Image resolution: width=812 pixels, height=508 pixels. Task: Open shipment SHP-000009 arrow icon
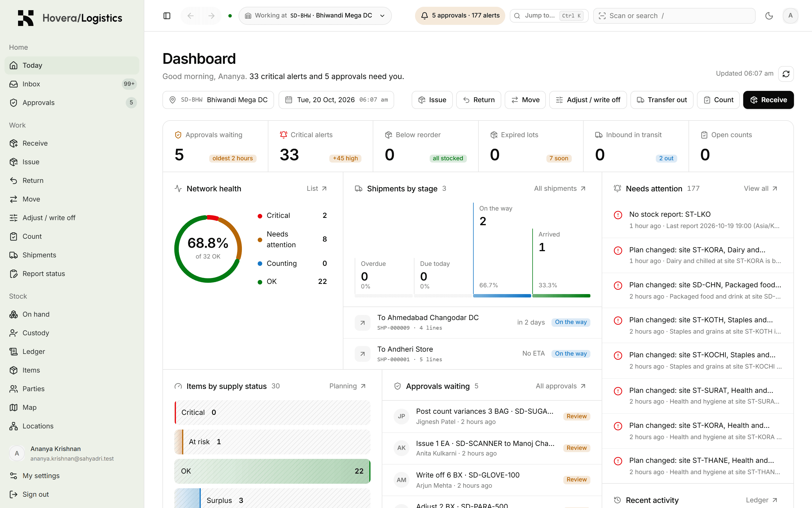point(362,323)
